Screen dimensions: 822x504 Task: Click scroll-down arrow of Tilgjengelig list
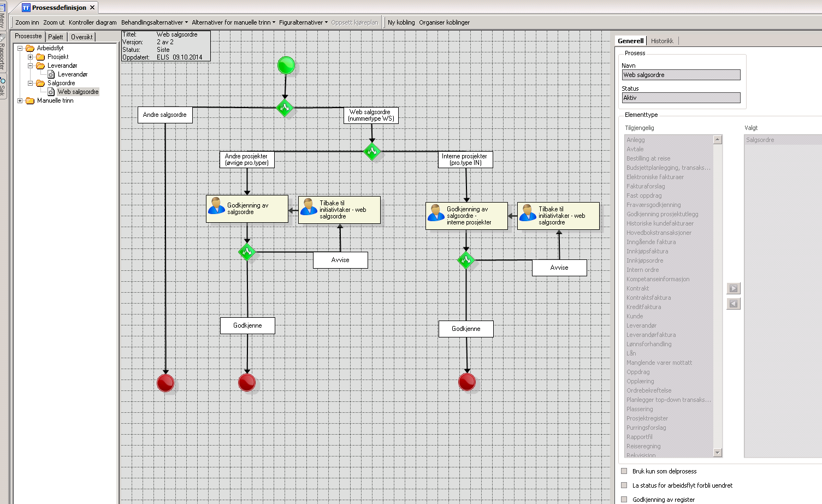(x=718, y=453)
